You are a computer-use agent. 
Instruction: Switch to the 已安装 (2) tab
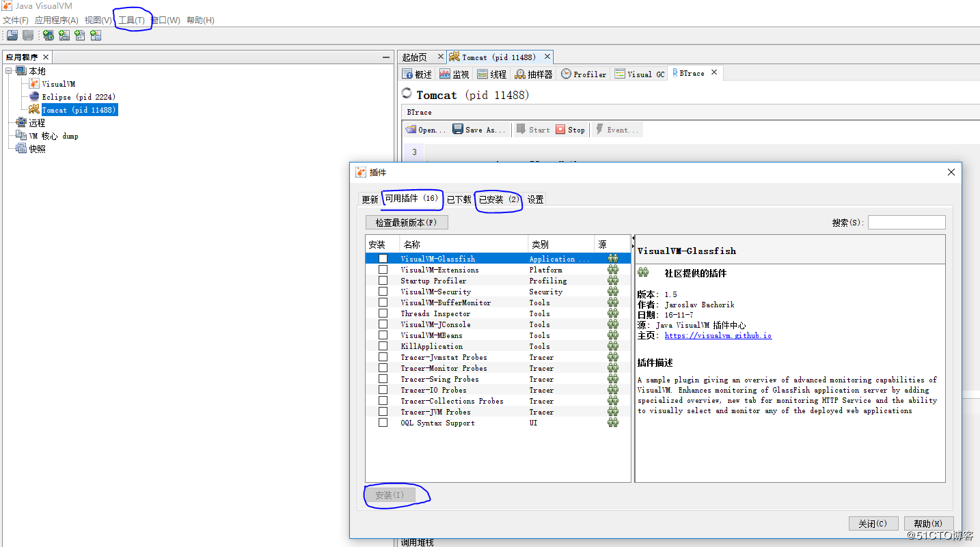tap(499, 199)
